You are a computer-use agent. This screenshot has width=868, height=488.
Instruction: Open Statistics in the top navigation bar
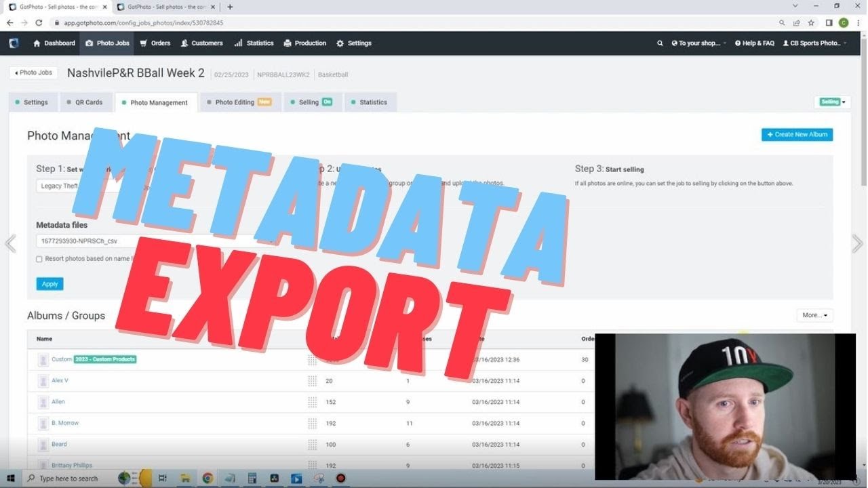tap(254, 43)
